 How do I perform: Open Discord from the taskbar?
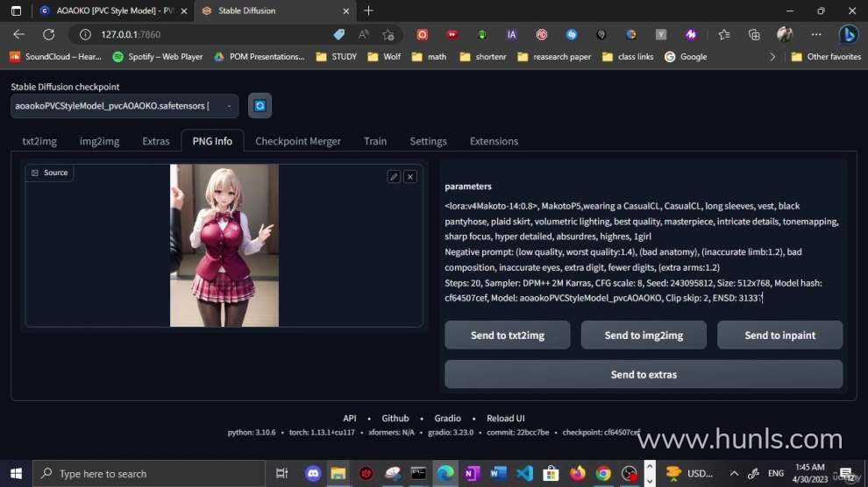point(313,474)
